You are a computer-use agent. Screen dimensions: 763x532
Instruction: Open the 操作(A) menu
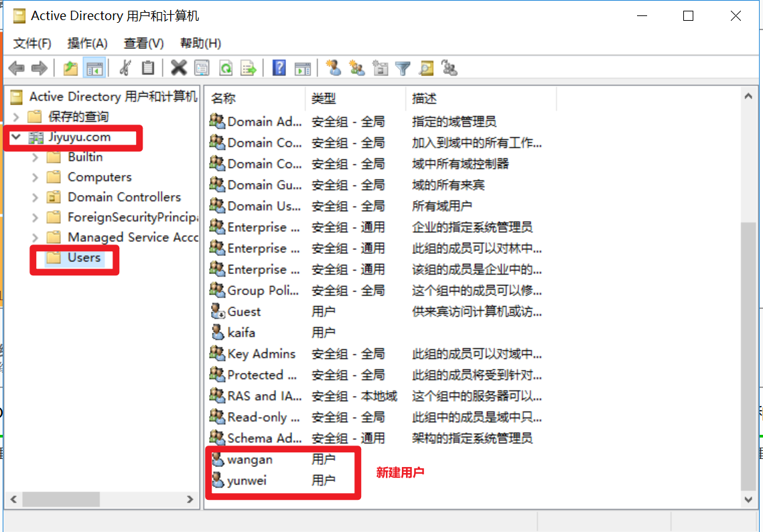pyautogui.click(x=87, y=44)
